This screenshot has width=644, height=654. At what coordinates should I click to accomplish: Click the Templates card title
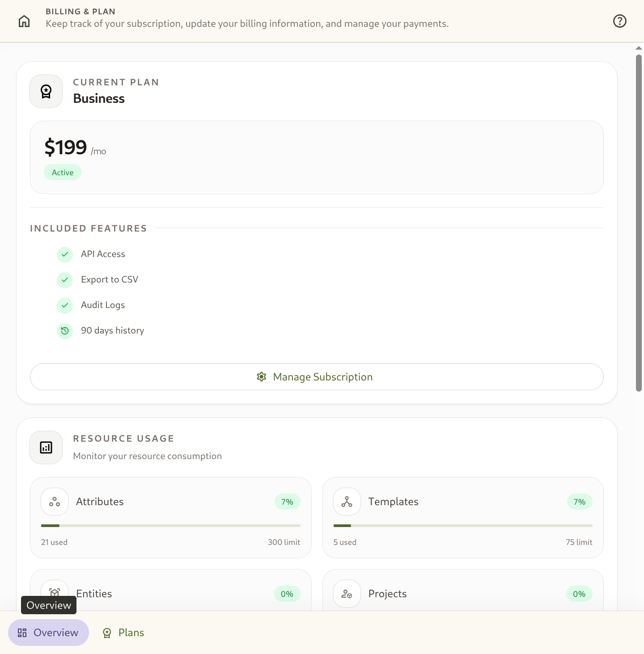394,502
